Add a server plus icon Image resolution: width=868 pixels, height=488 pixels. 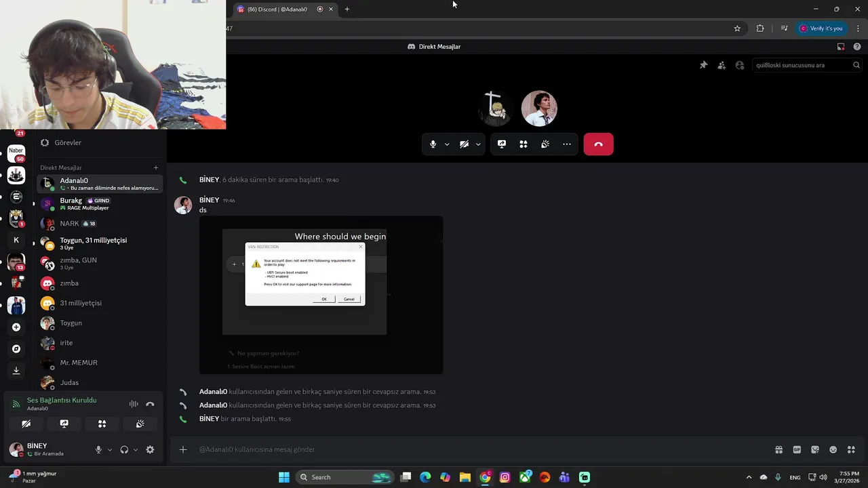click(x=16, y=327)
